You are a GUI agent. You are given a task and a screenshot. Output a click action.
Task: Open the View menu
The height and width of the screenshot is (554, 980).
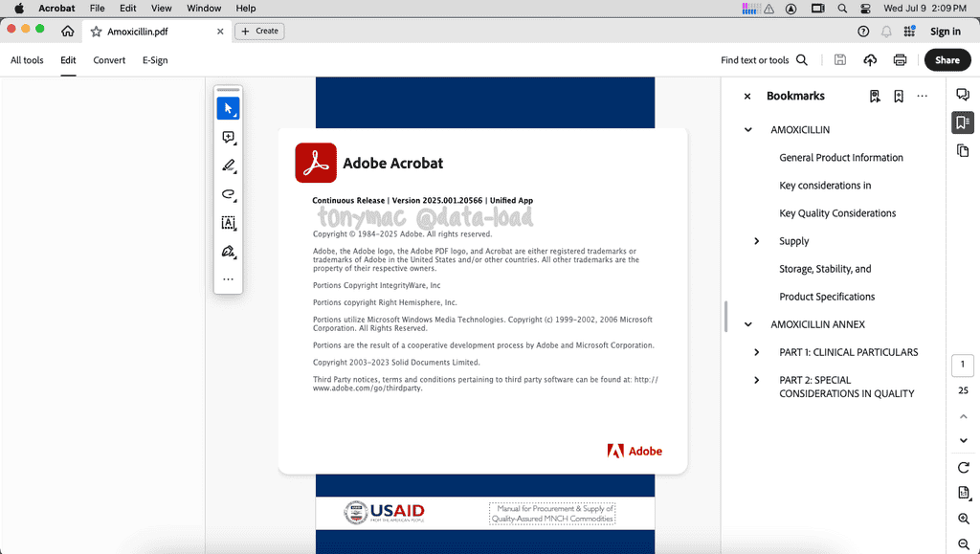click(161, 8)
